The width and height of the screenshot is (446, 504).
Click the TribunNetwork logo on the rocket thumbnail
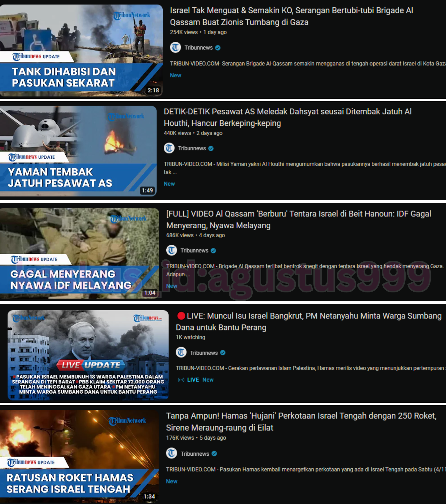128,421
